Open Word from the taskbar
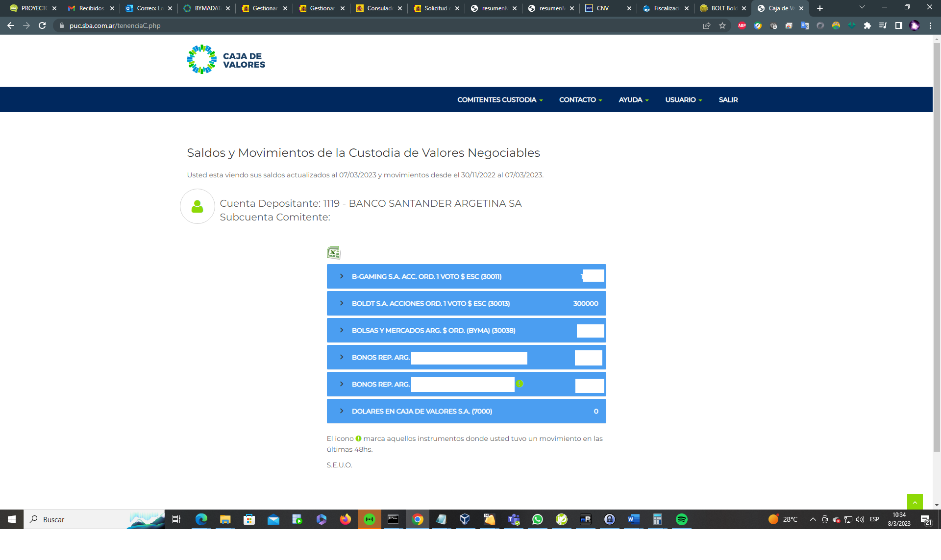This screenshot has height=560, width=941. (x=633, y=519)
